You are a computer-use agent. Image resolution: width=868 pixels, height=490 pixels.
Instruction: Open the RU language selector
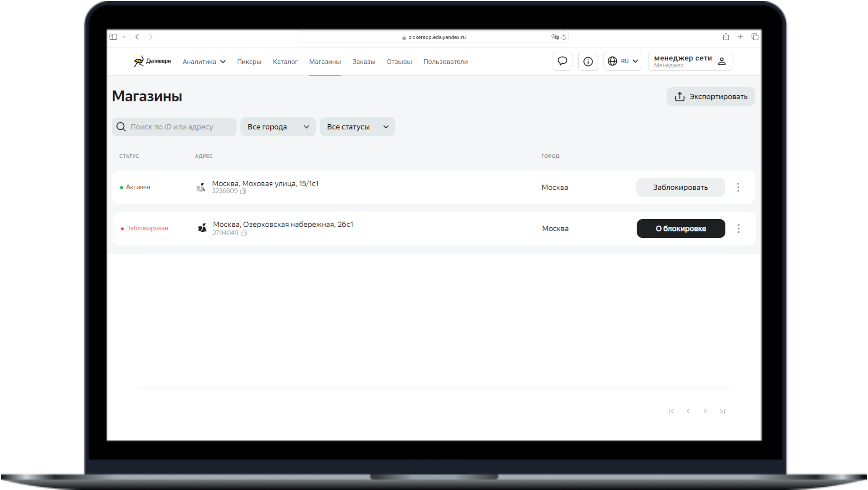pyautogui.click(x=623, y=61)
